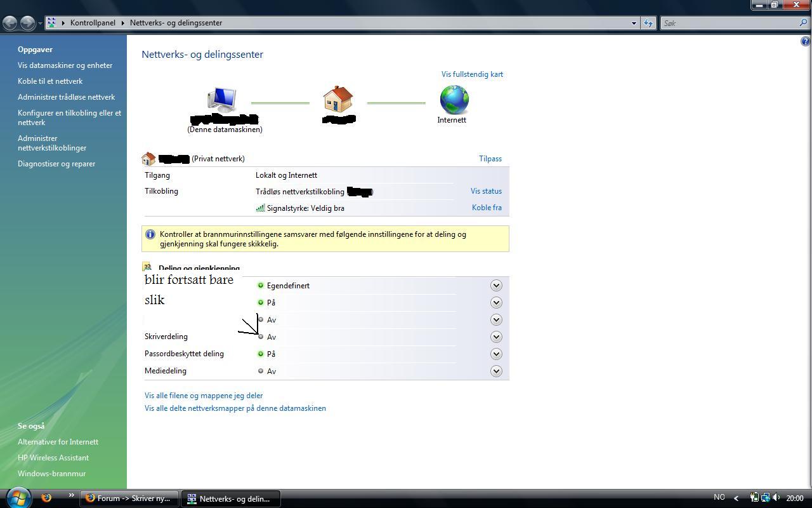Click the house network icon in the map
Viewport: 812px width, 508px height.
[338, 100]
